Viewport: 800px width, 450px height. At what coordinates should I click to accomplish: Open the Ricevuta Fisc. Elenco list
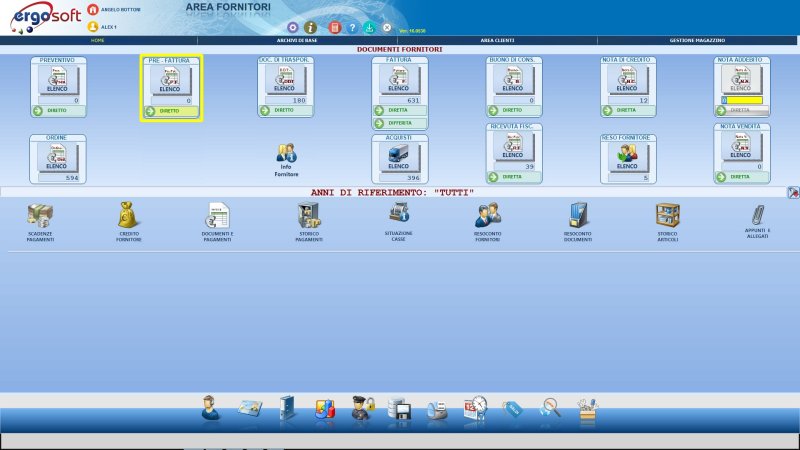click(513, 146)
